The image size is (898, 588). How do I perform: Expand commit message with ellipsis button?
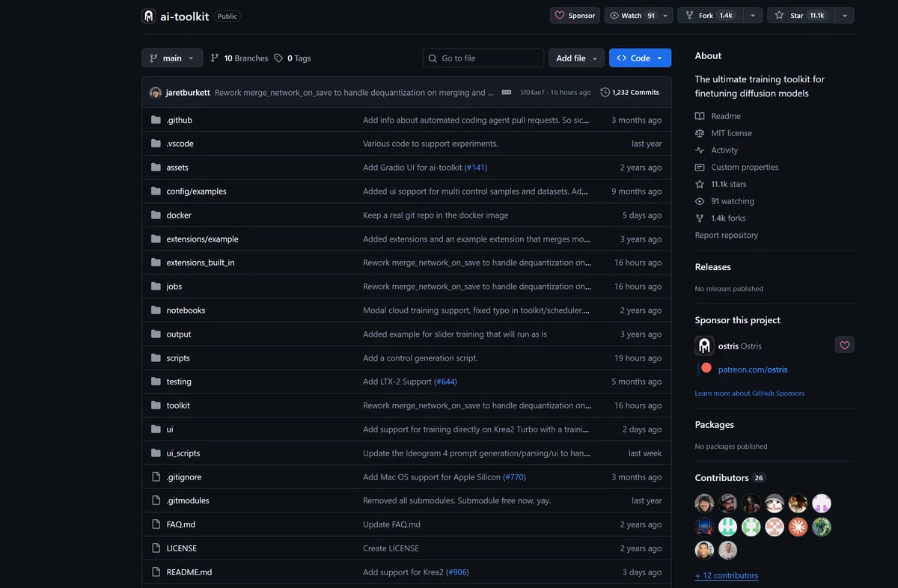(507, 93)
